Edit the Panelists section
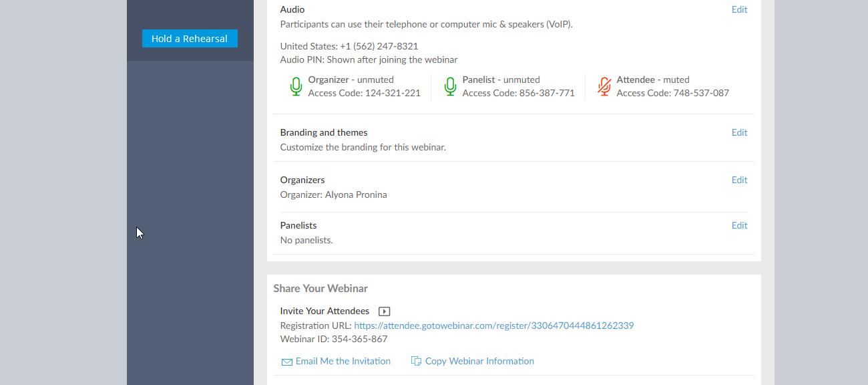Image resolution: width=868 pixels, height=385 pixels. click(x=739, y=225)
